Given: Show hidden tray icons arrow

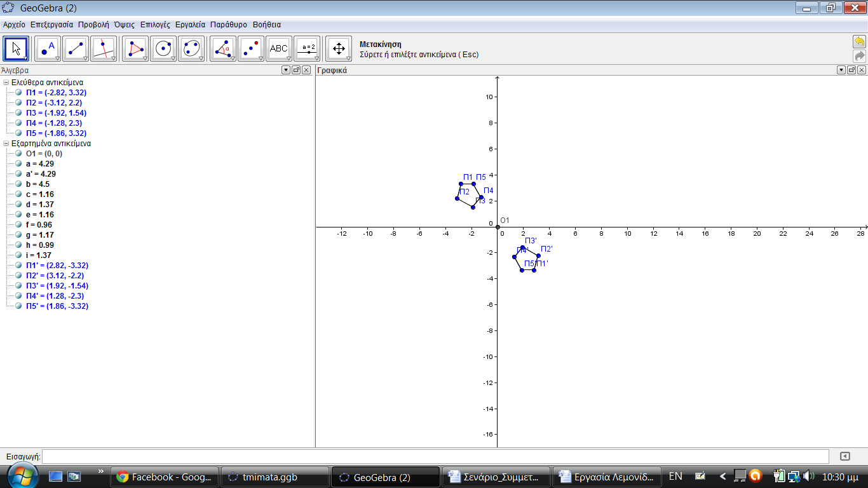Looking at the screenshot, I should 722,476.
